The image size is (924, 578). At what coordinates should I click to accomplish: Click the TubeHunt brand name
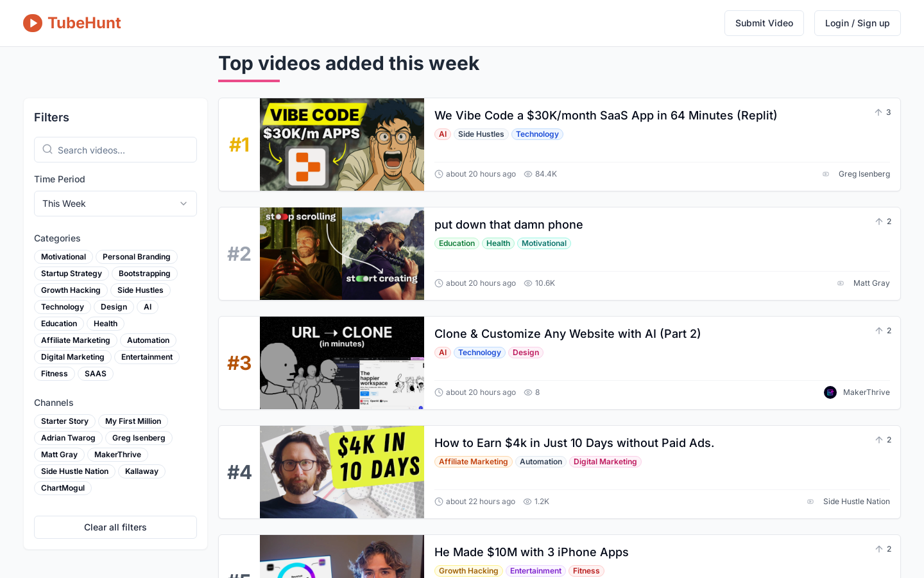pyautogui.click(x=84, y=23)
